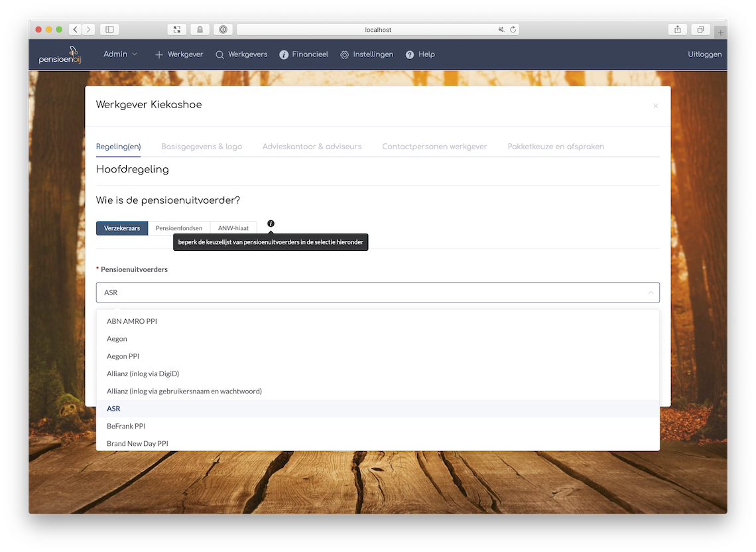This screenshot has width=756, height=552.
Task: Click the Help question mark item
Action: pyautogui.click(x=420, y=54)
